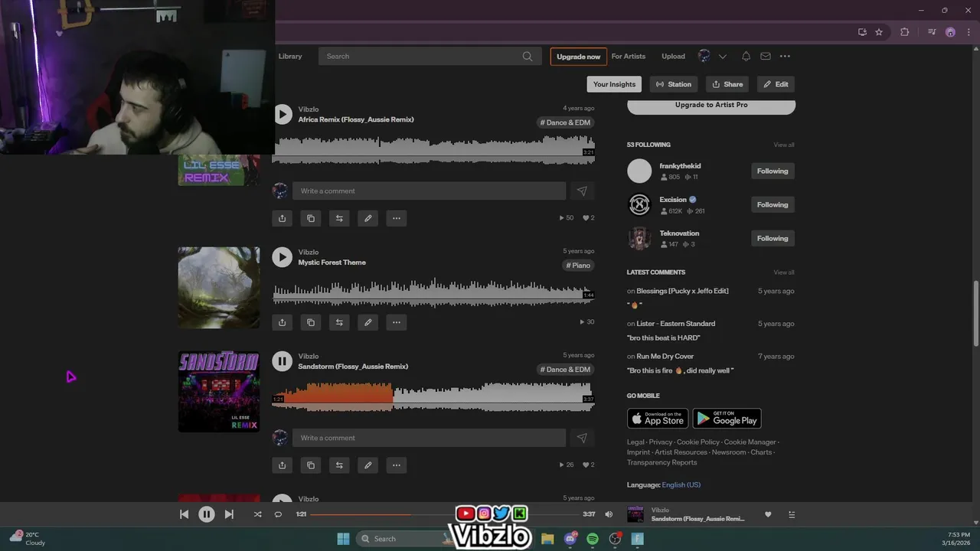Send the comment on Sandstorm remix
Image resolution: width=980 pixels, height=551 pixels.
pos(582,438)
